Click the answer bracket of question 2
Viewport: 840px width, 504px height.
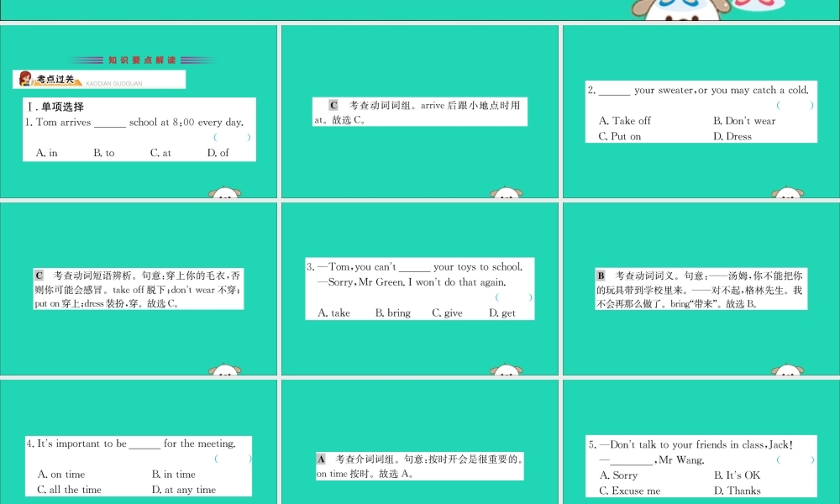pyautogui.click(x=795, y=106)
